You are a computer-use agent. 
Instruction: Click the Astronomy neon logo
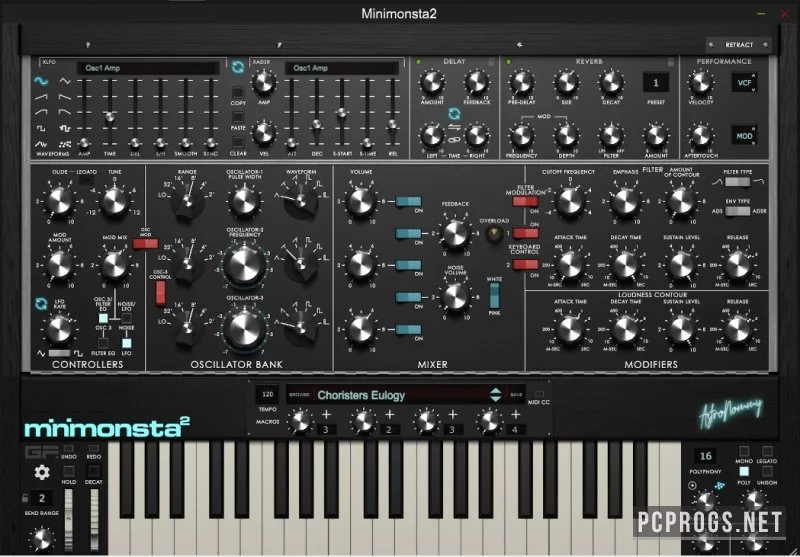pyautogui.click(x=731, y=412)
